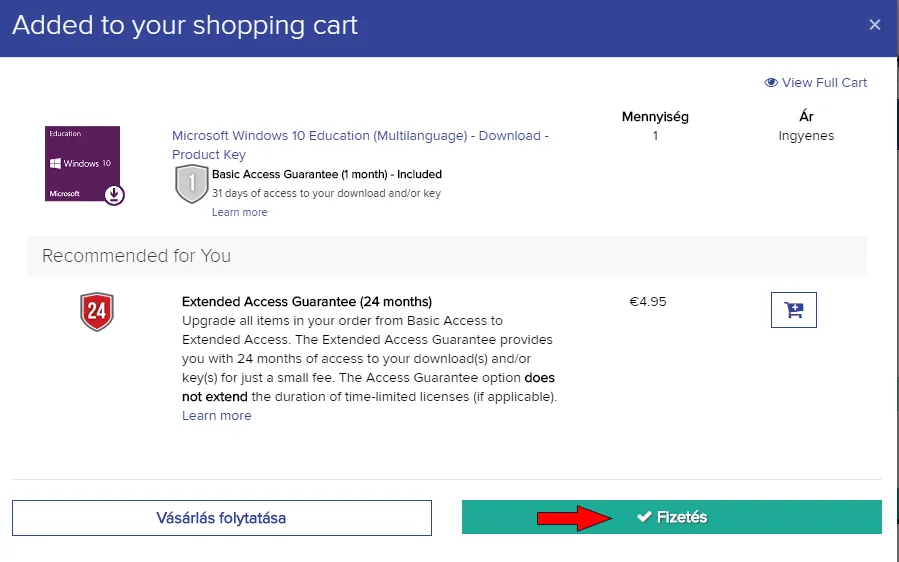Click the Recommended for You header
This screenshot has width=899, height=562.
(x=136, y=256)
